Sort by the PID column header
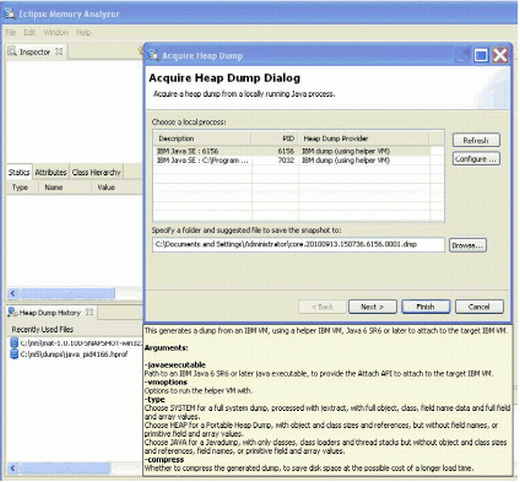 (274, 138)
